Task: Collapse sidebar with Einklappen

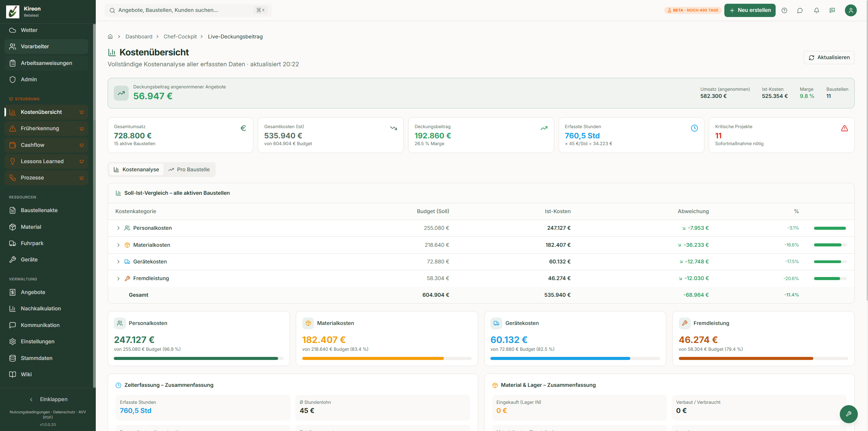Action: tap(48, 399)
